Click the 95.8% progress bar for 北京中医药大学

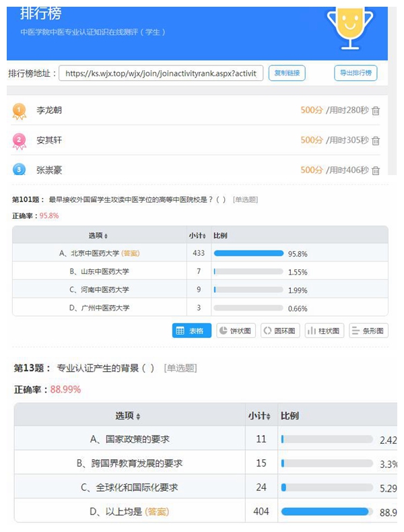pos(248,253)
